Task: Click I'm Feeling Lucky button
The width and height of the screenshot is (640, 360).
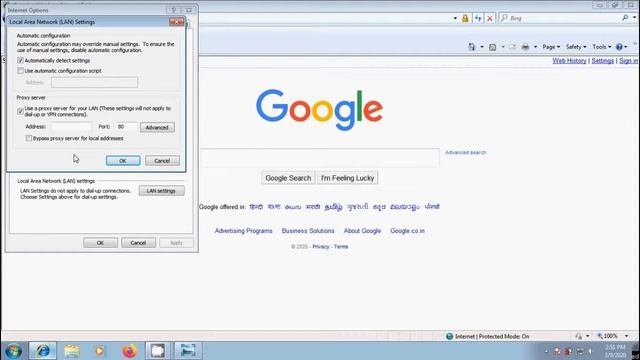Action: [347, 178]
